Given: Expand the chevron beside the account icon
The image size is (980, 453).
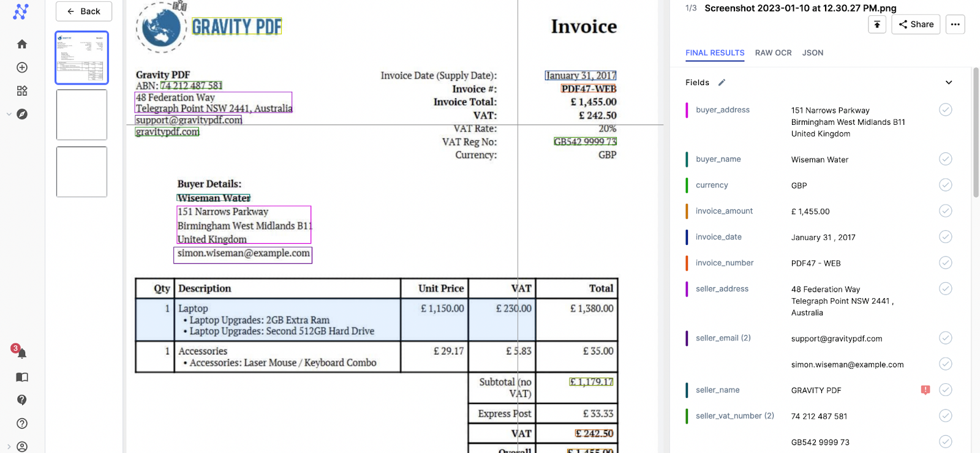Looking at the screenshot, I should tap(9, 447).
